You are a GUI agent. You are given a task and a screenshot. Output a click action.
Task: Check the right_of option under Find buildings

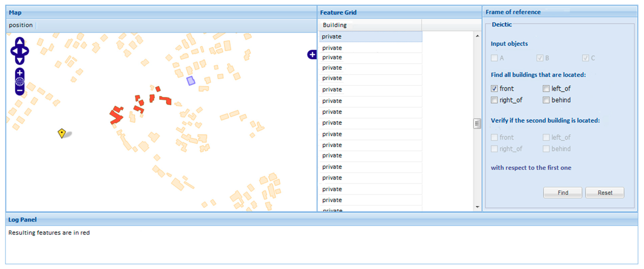point(494,100)
